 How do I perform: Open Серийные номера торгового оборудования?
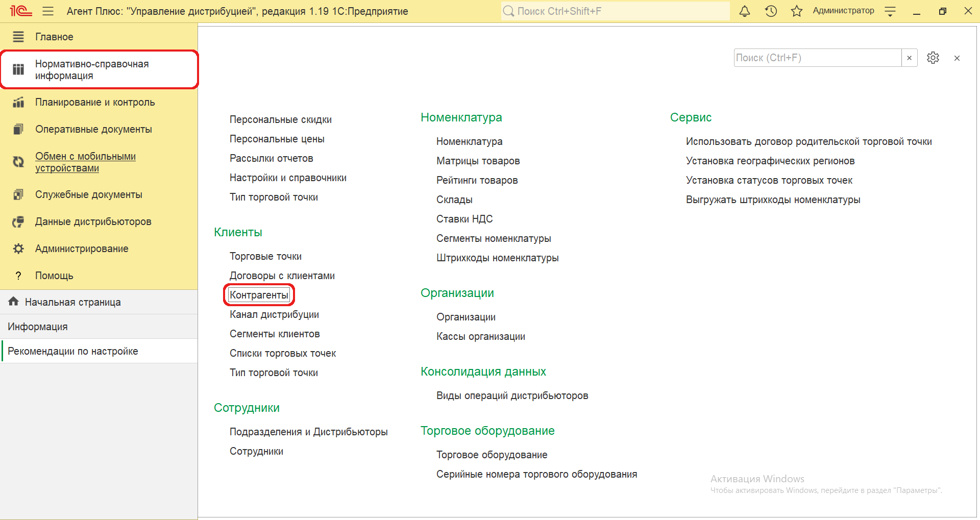click(x=537, y=474)
